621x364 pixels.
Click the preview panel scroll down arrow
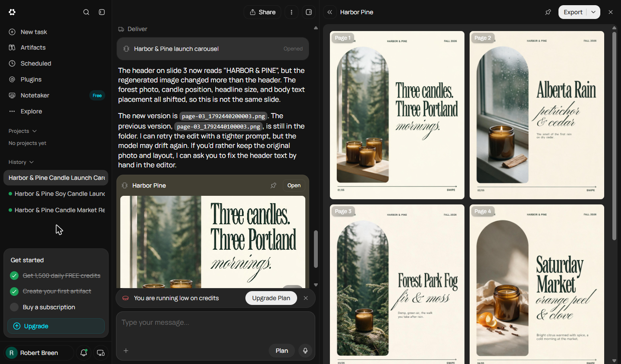(615, 361)
